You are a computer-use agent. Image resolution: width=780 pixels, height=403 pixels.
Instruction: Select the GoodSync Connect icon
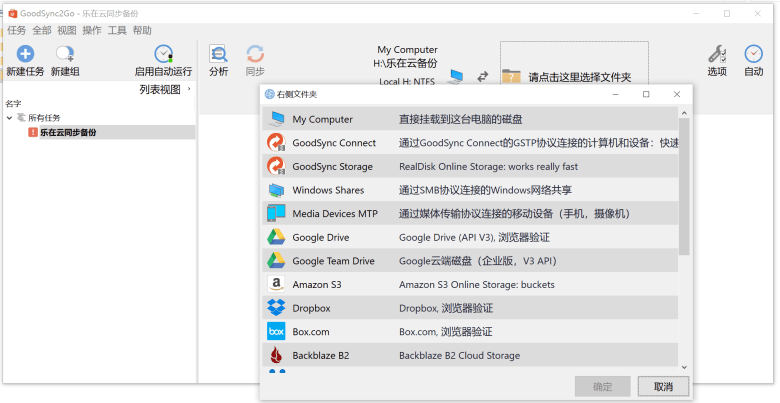(x=276, y=143)
